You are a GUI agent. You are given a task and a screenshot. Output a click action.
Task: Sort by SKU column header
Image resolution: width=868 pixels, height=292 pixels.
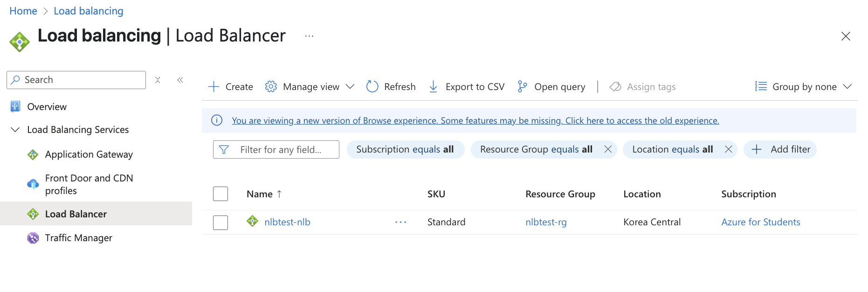coord(436,194)
